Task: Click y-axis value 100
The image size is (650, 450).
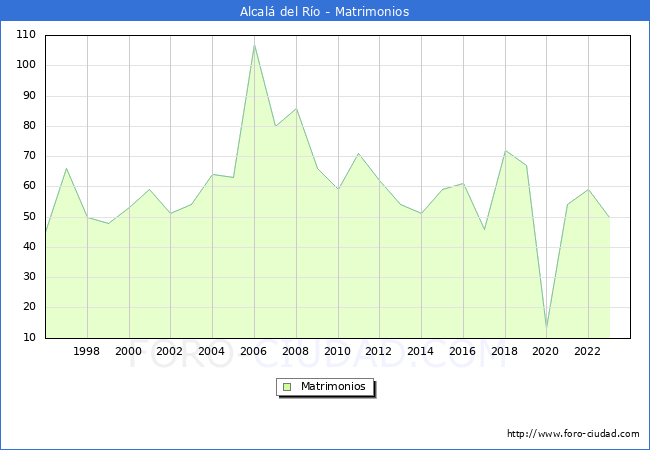Action: (26, 65)
